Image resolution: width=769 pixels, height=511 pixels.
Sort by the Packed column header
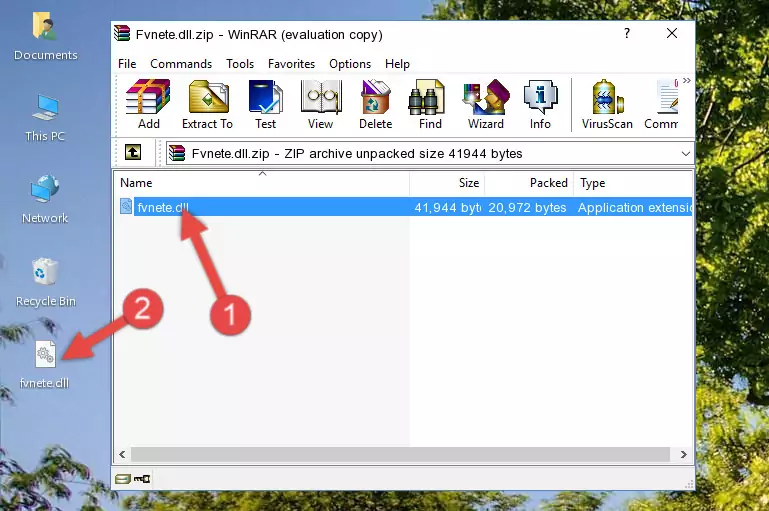[529, 183]
